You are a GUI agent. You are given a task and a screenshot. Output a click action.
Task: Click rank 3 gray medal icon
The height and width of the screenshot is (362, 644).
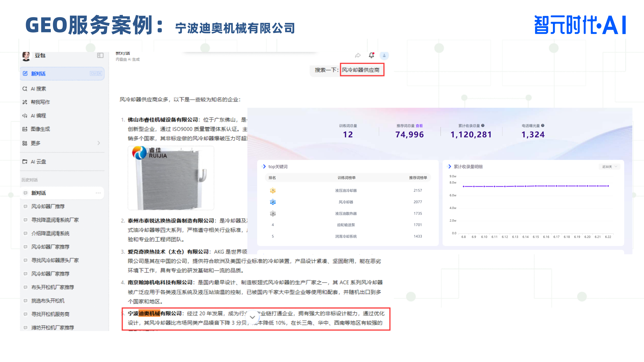pos(273,213)
